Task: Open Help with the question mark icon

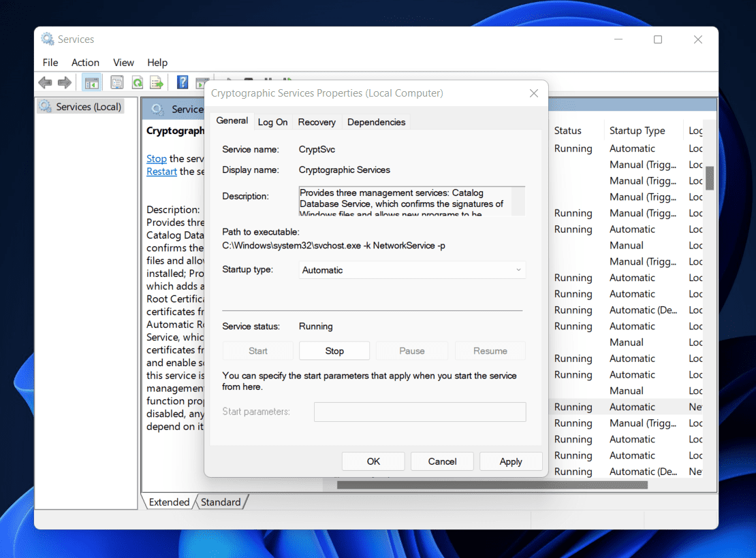Action: point(183,82)
